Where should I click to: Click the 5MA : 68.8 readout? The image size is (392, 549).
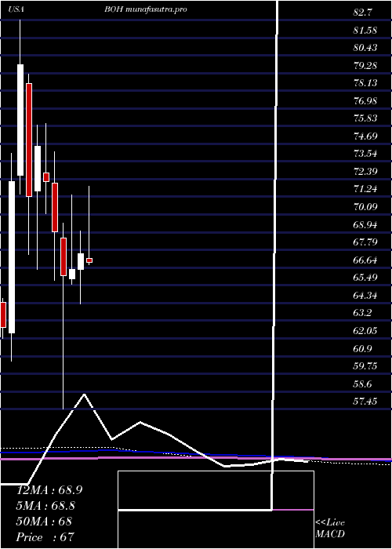coord(45,505)
